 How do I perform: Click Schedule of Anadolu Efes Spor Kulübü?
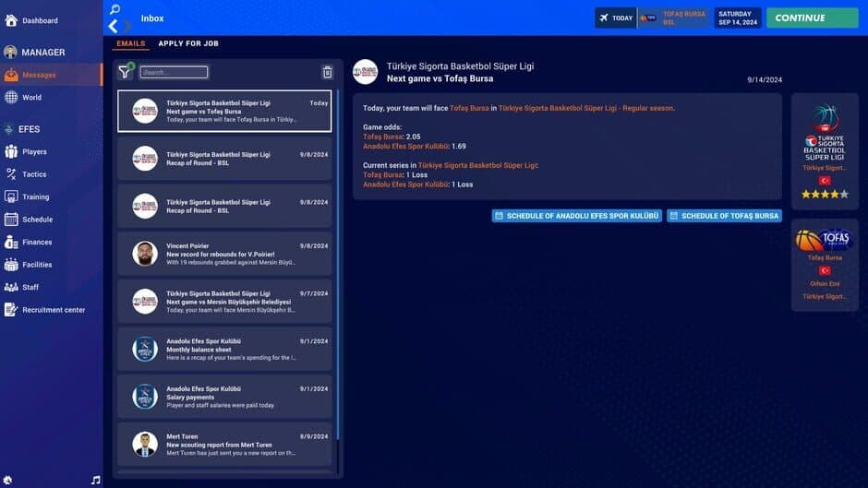point(577,216)
